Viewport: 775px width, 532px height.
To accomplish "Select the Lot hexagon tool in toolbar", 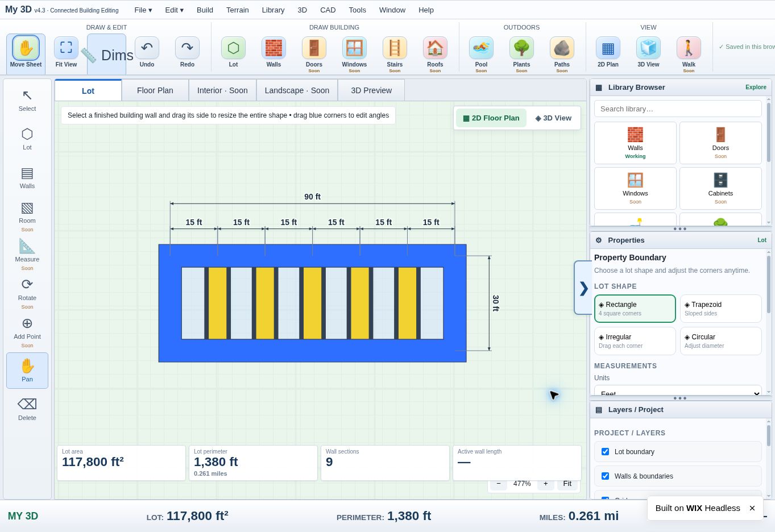I will (233, 53).
